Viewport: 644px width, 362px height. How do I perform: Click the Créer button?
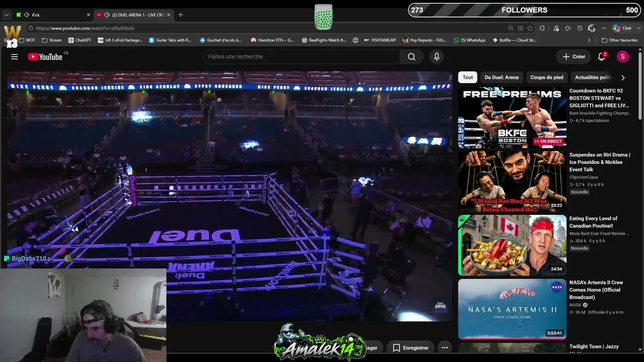[x=574, y=57]
